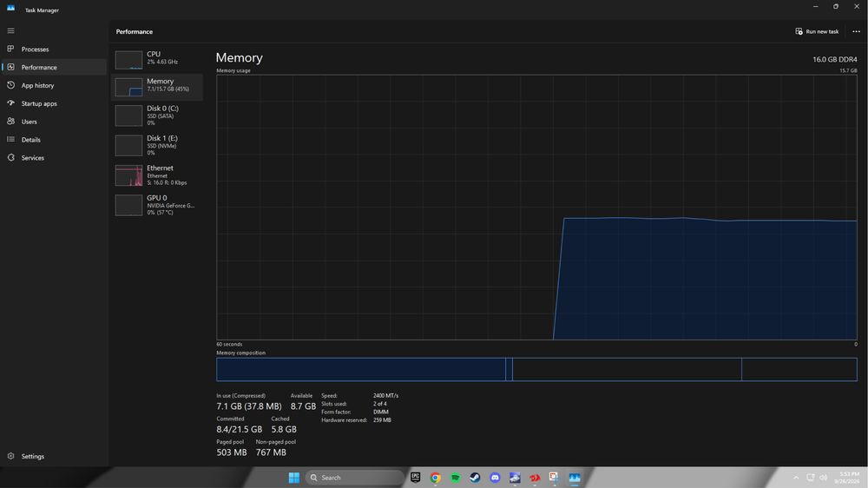Click the 2400 MT/s speed value
The width and height of the screenshot is (868, 488).
tap(386, 395)
